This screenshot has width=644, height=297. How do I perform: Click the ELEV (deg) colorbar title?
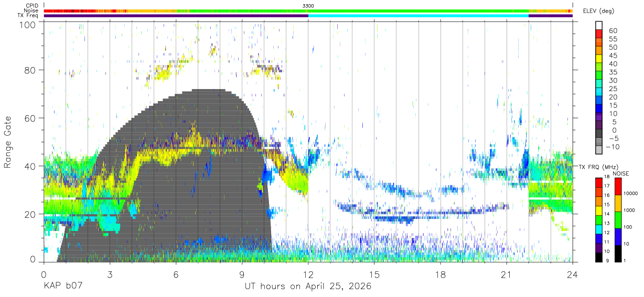pos(598,10)
